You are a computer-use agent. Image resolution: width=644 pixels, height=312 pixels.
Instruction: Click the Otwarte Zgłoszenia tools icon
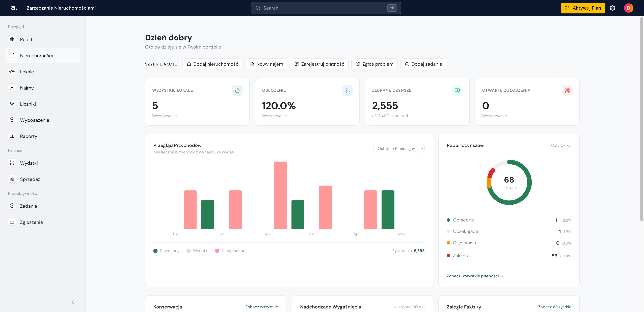pos(567,90)
